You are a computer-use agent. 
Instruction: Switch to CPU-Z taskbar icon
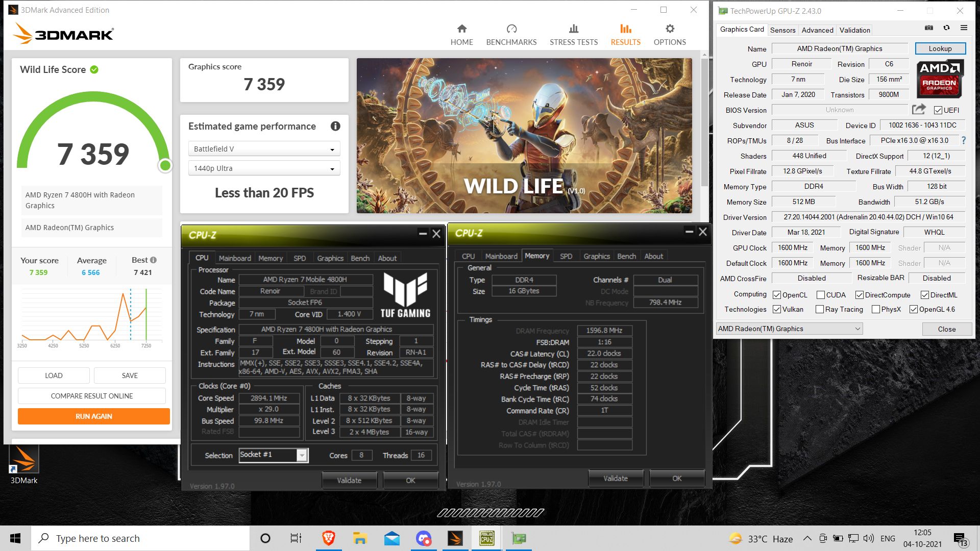[x=486, y=538]
